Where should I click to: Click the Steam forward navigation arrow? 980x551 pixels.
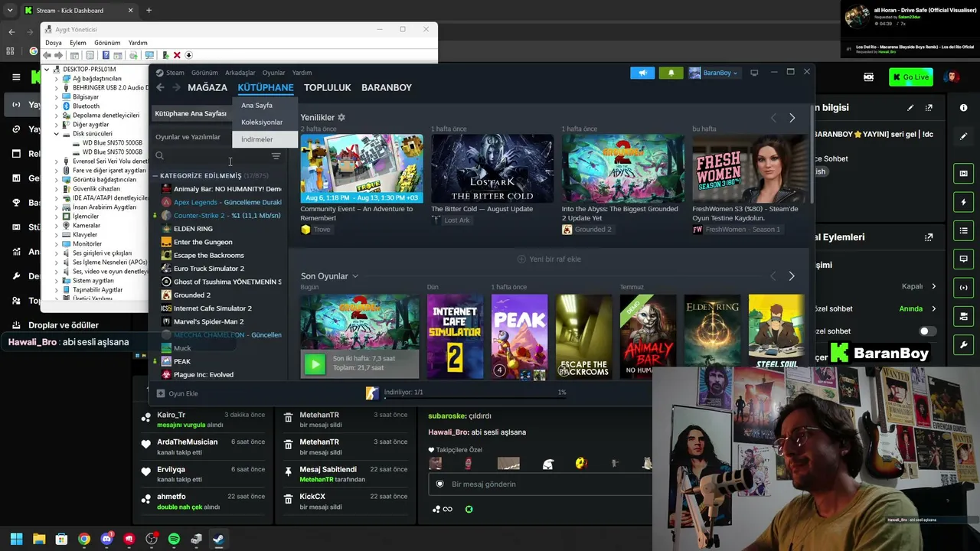pyautogui.click(x=176, y=87)
